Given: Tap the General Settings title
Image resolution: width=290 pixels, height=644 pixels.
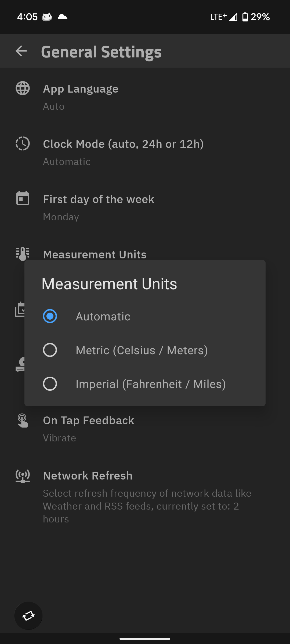Looking at the screenshot, I should [101, 52].
